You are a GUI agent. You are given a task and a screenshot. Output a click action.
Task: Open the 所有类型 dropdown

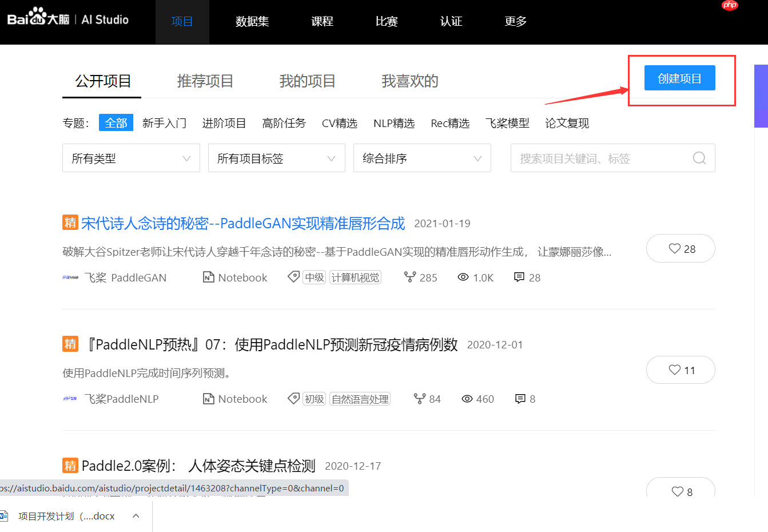(x=131, y=158)
